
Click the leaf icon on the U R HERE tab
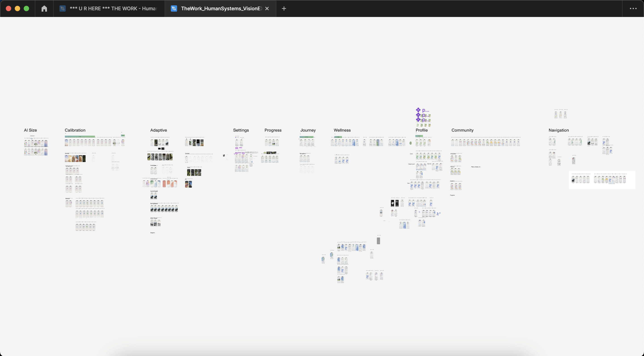point(63,8)
